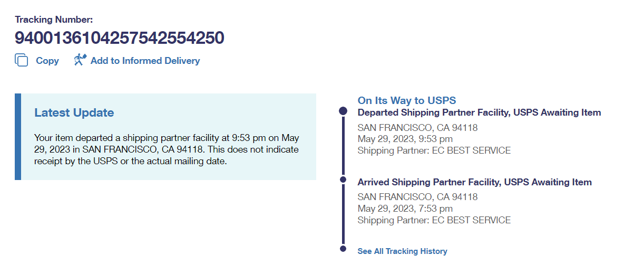Click Shipping Partner text under Arrived event
Viewport: 644px width, 274px height.
tap(434, 220)
